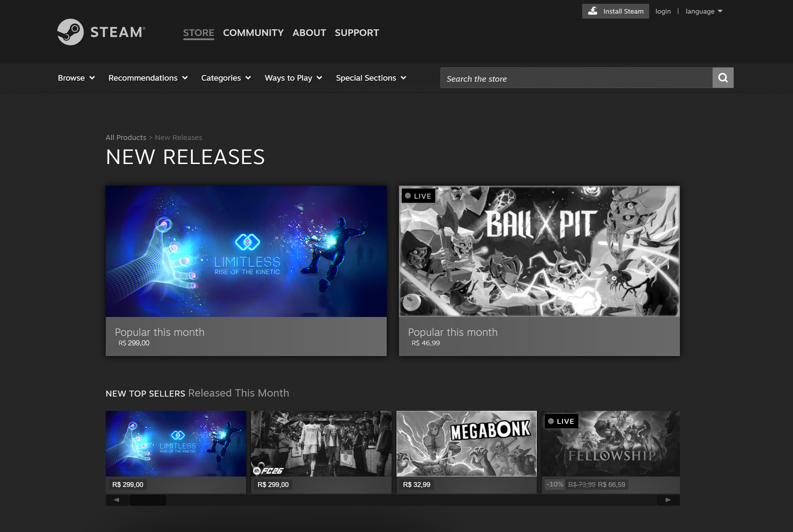Open the Special Sections dropdown
Viewport: 793px width, 532px height.
coord(371,78)
